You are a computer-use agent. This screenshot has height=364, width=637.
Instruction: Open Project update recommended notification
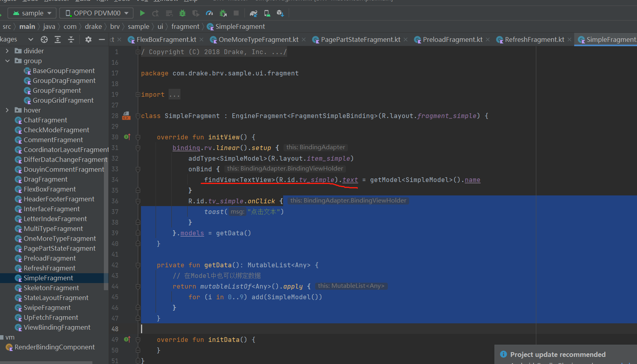point(558,354)
